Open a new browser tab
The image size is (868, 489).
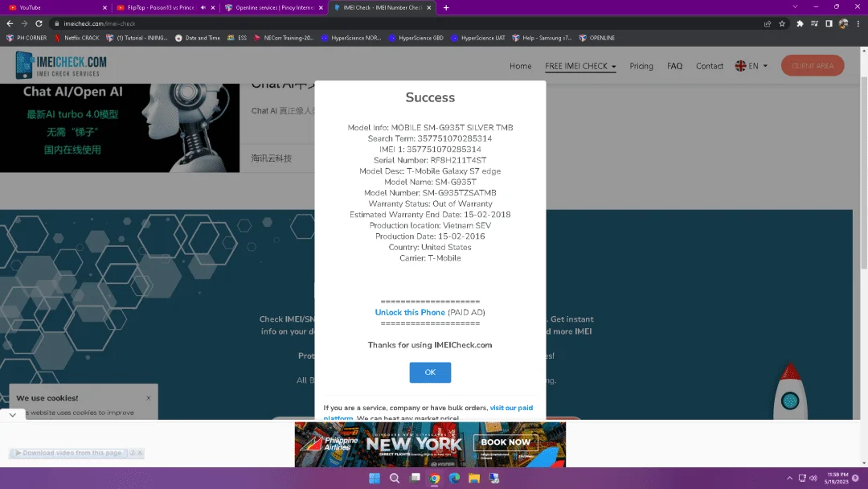click(x=446, y=8)
